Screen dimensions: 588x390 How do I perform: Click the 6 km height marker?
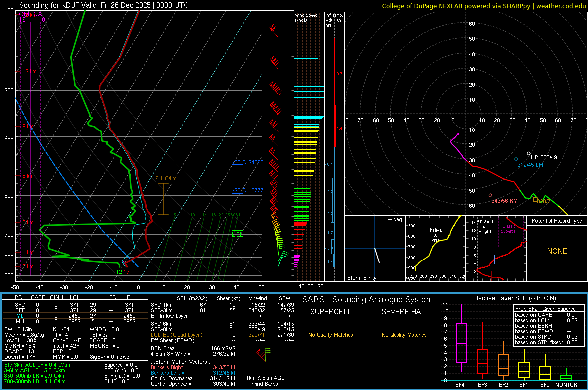(28, 176)
